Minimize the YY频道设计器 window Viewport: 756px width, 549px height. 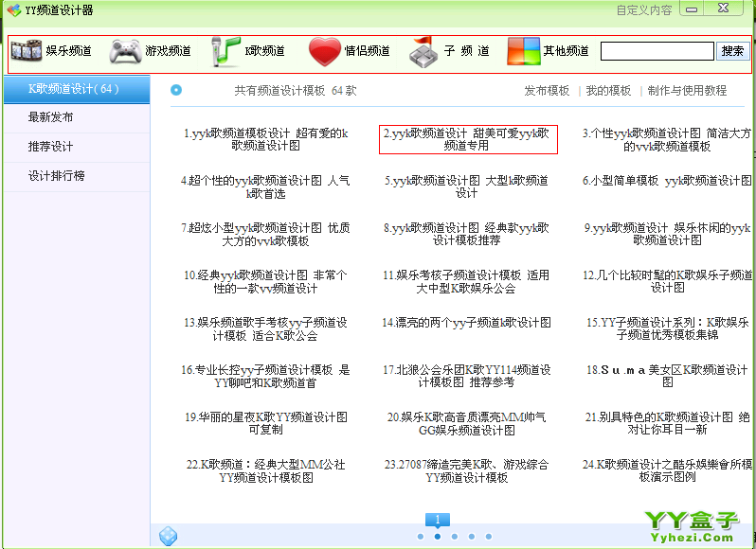tap(692, 9)
